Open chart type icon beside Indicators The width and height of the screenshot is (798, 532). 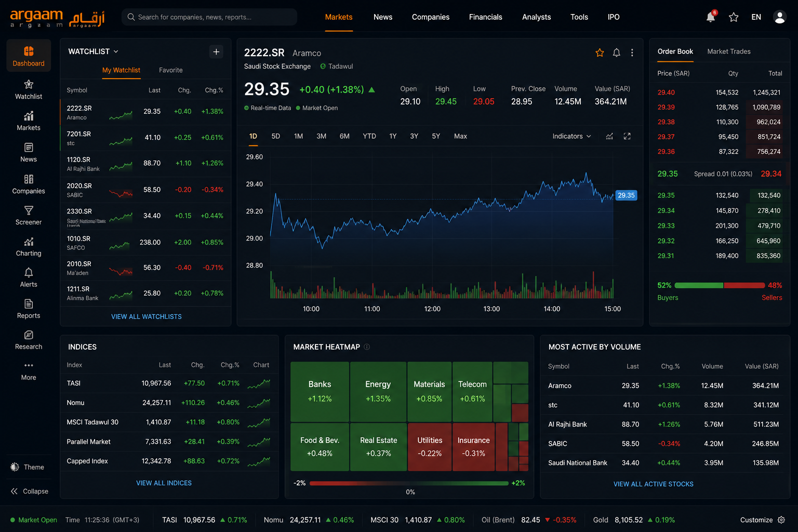609,136
